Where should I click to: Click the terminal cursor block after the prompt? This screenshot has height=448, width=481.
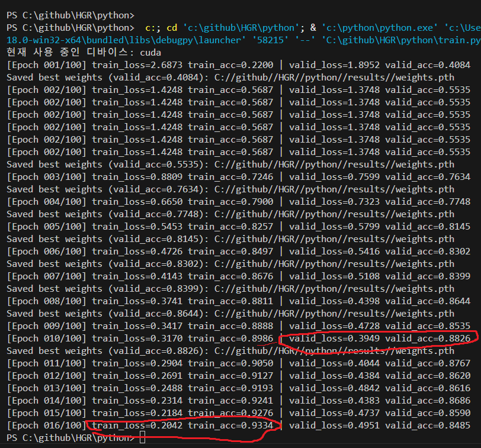[142, 437]
